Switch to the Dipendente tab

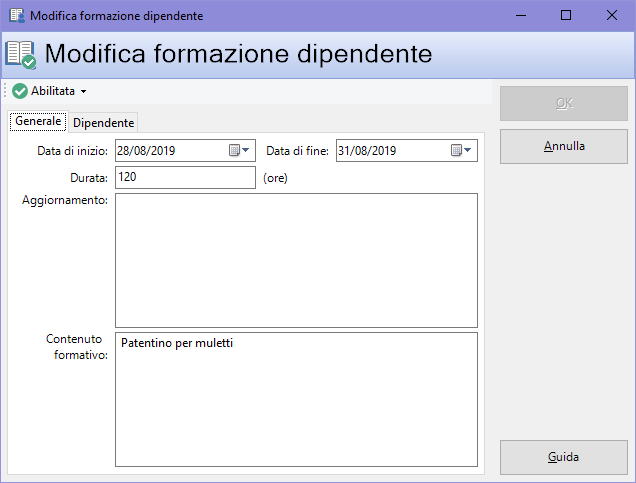103,123
